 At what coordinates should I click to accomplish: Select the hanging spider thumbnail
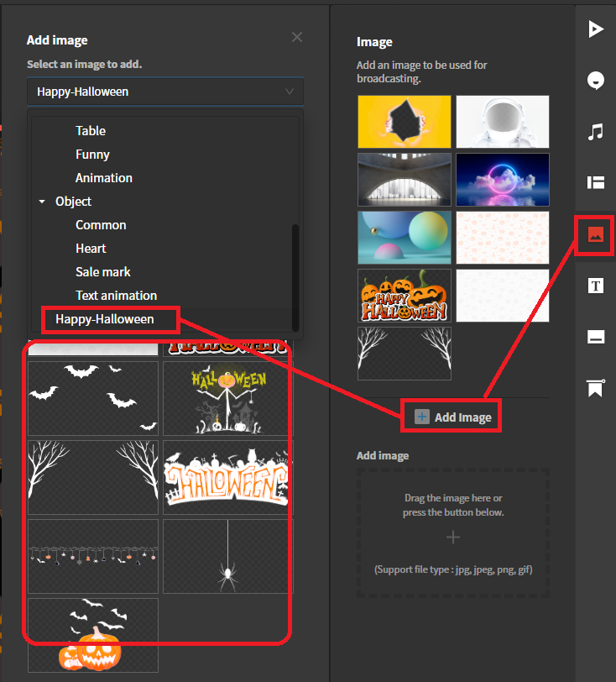pos(227,556)
